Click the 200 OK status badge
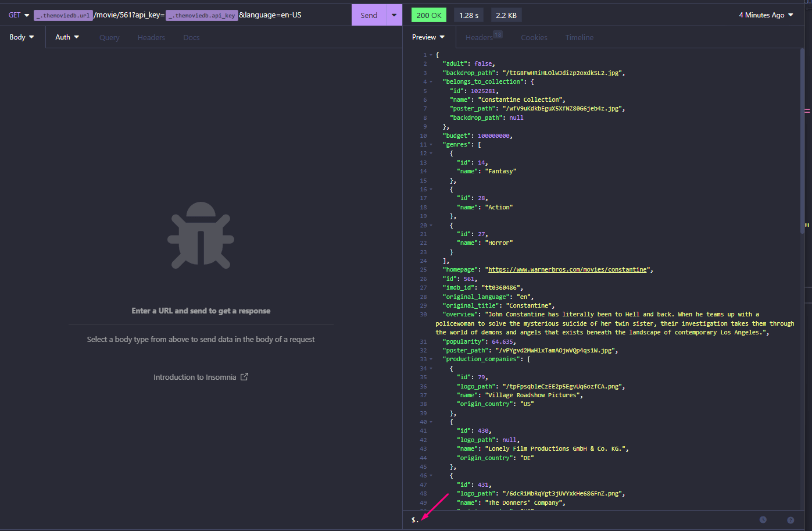Viewport: 812px width, 531px height. click(429, 15)
